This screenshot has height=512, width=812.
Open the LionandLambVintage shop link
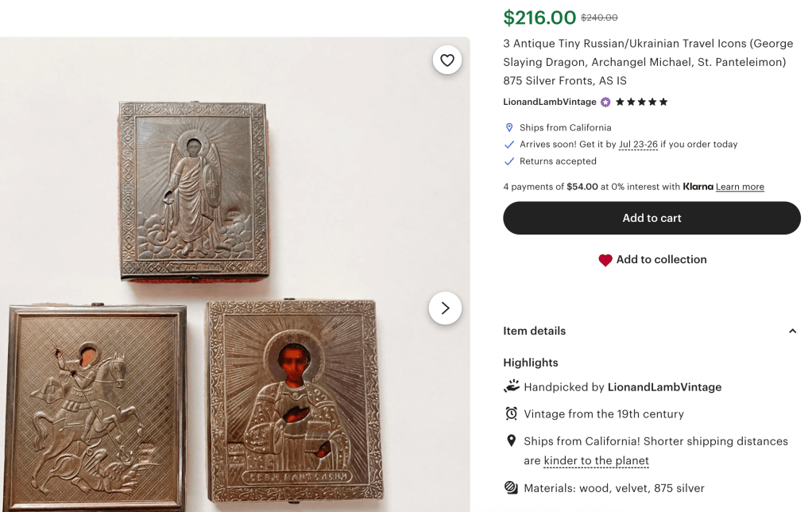tap(549, 103)
